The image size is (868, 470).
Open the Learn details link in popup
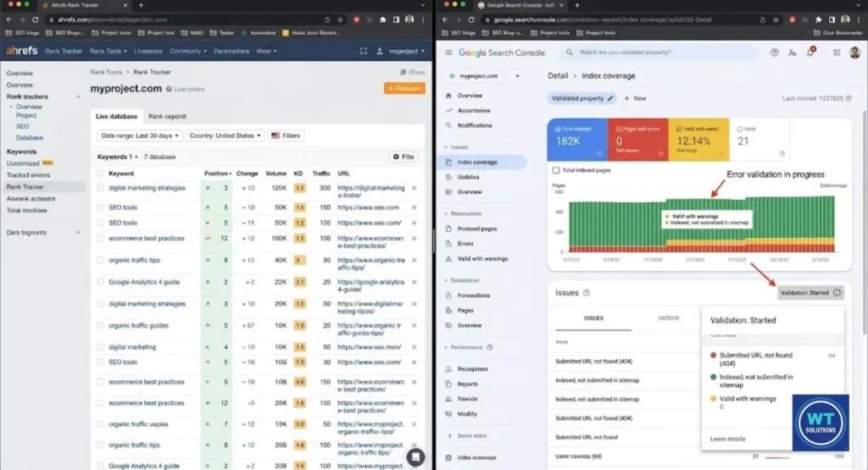tap(727, 439)
